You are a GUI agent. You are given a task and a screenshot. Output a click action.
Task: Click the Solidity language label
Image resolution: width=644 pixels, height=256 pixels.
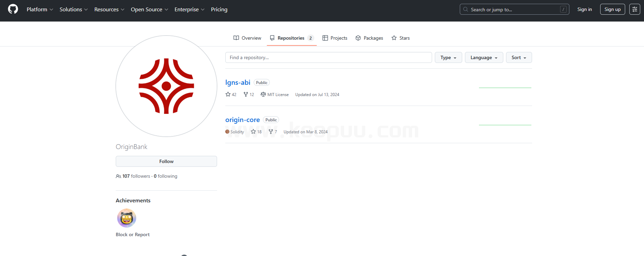pos(237,132)
